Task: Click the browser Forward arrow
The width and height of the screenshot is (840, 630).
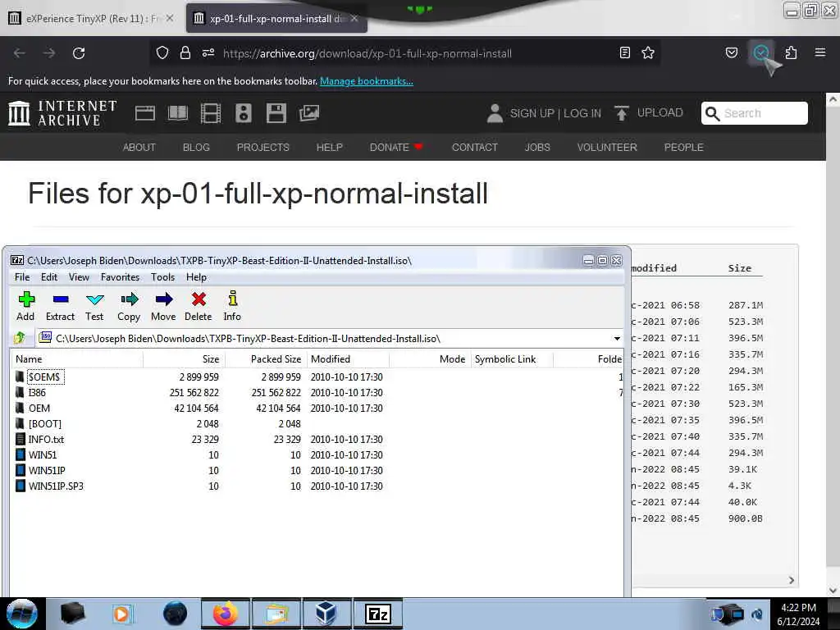Action: (x=49, y=53)
